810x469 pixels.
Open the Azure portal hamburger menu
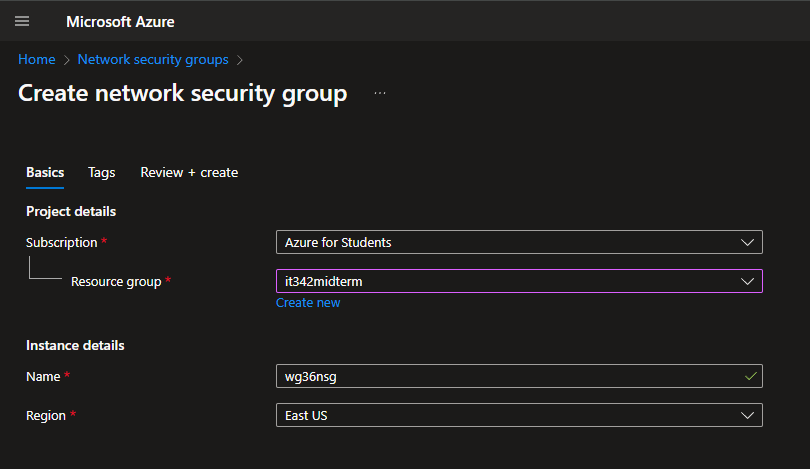point(22,21)
